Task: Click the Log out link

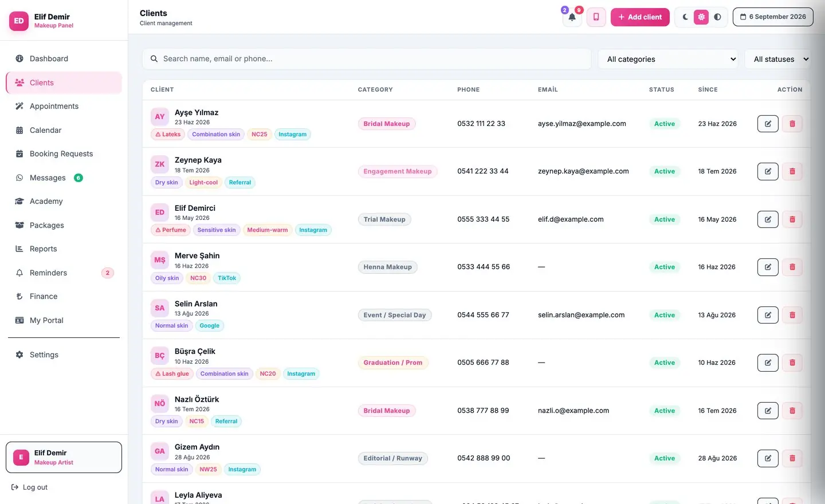Action: click(30, 487)
